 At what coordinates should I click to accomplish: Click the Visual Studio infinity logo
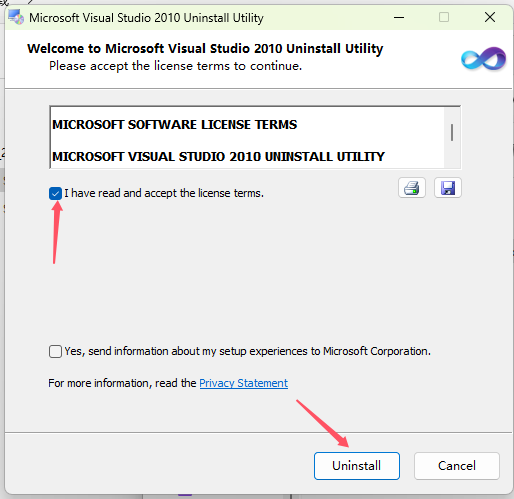(483, 58)
